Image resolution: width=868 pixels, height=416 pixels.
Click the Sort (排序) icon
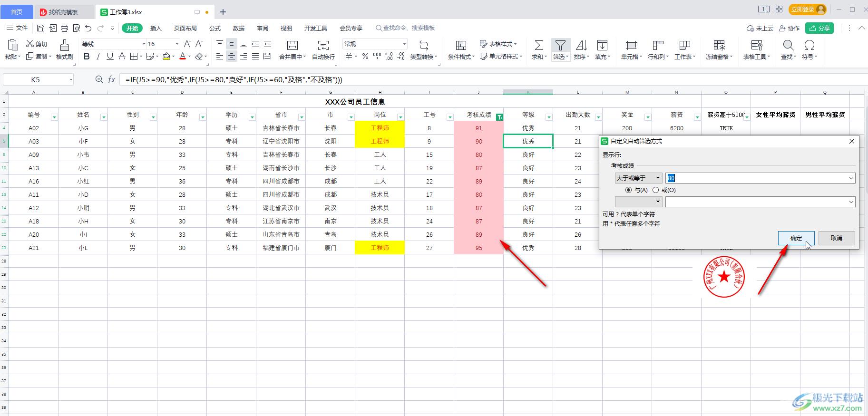(x=581, y=45)
